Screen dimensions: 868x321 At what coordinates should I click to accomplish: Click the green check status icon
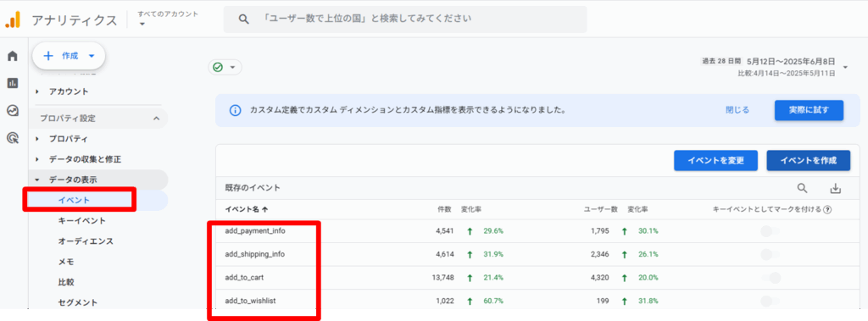pos(218,67)
